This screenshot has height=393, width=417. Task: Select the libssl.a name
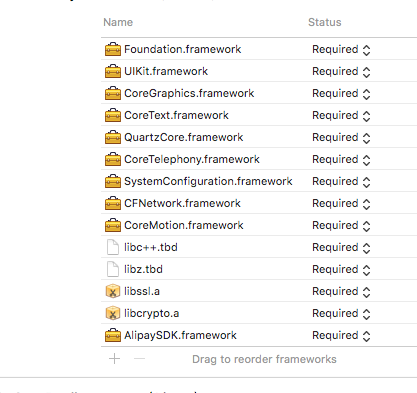click(142, 291)
